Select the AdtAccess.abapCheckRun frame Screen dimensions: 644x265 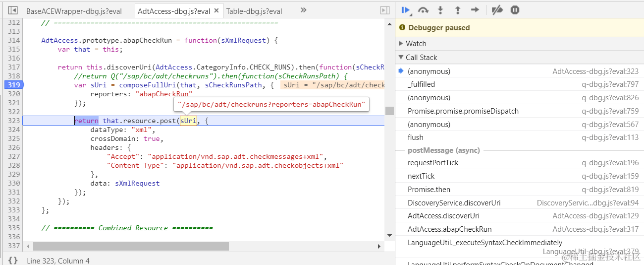point(519,229)
